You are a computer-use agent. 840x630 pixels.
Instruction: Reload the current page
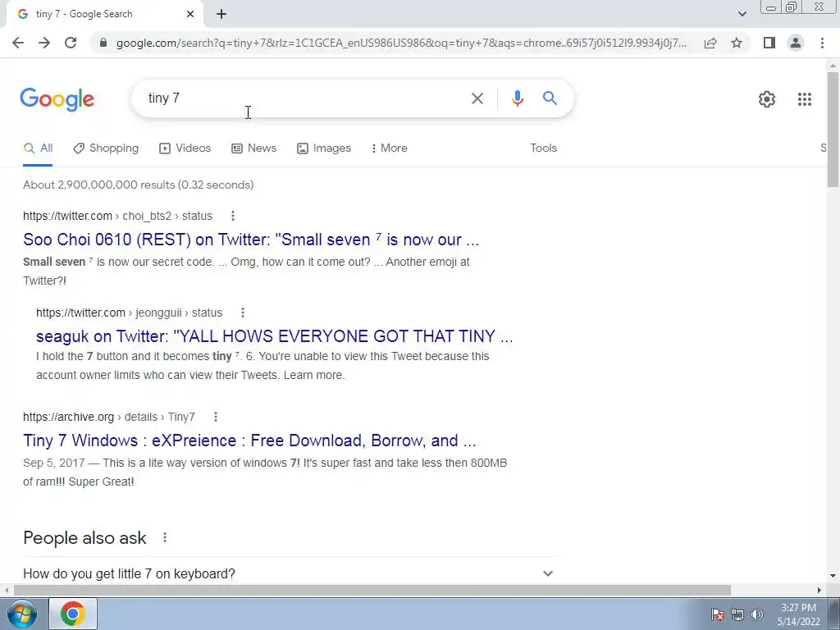[71, 43]
